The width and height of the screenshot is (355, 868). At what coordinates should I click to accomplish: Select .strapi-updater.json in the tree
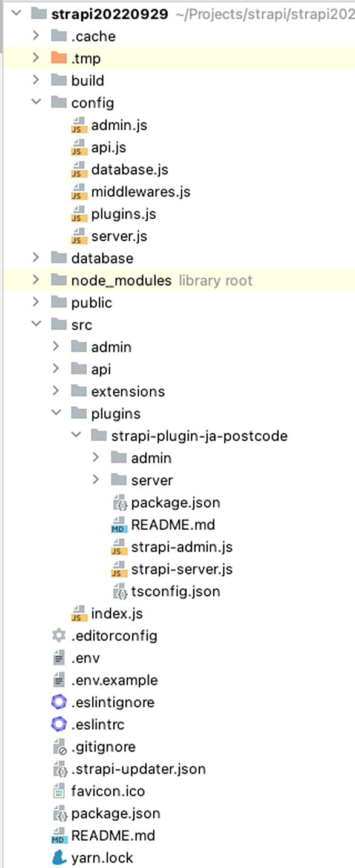click(x=138, y=769)
